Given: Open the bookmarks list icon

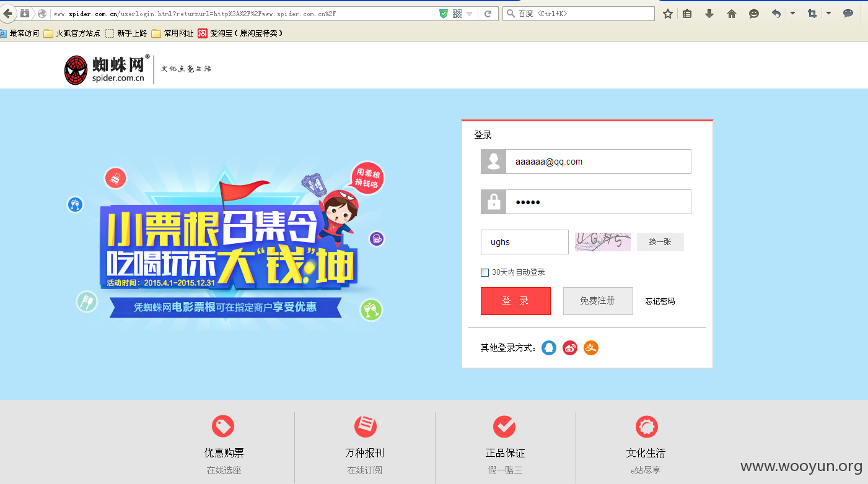Looking at the screenshot, I should pos(687,14).
